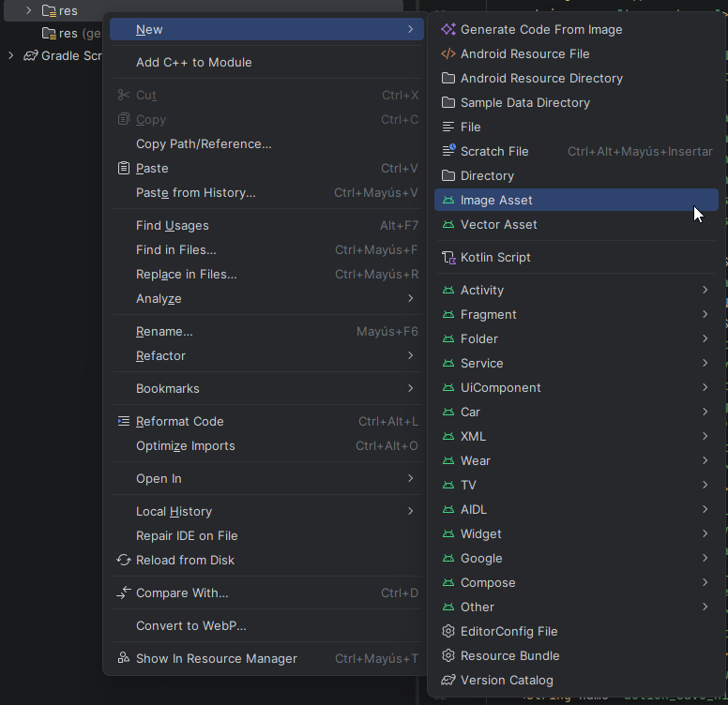
Task: Choose Paste from History...
Action: 267,192
